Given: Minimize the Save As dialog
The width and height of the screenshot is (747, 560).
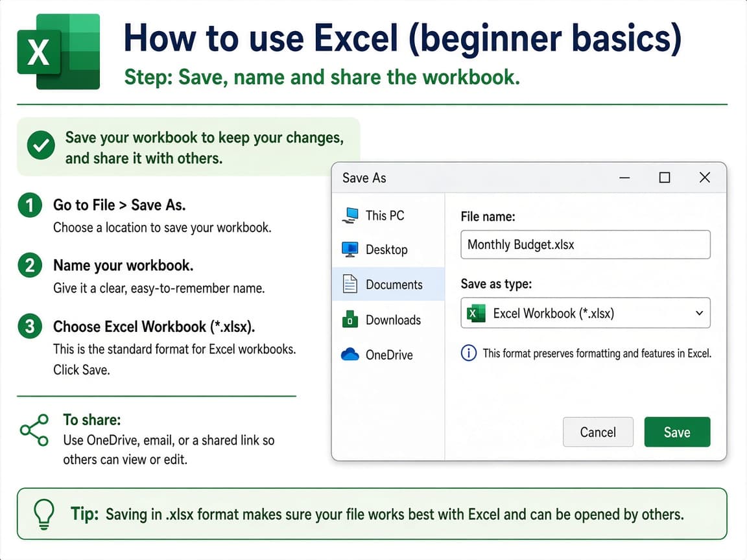Looking at the screenshot, I should (x=624, y=178).
